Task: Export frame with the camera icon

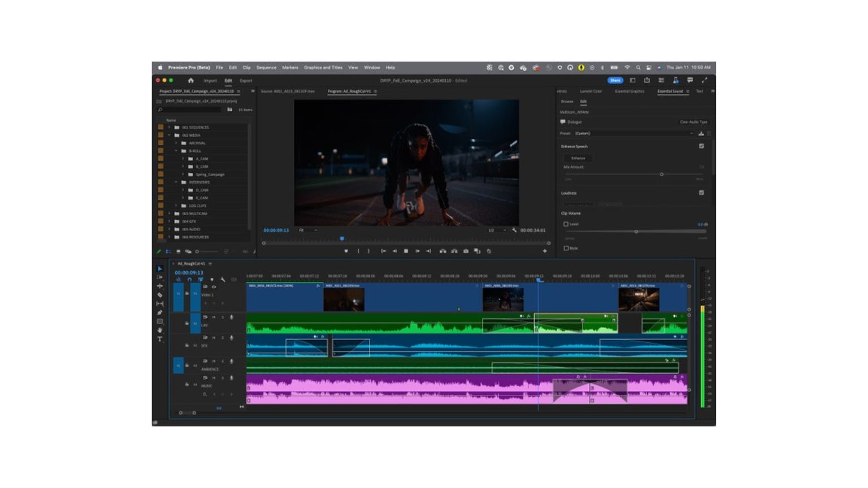Action: pyautogui.click(x=466, y=251)
